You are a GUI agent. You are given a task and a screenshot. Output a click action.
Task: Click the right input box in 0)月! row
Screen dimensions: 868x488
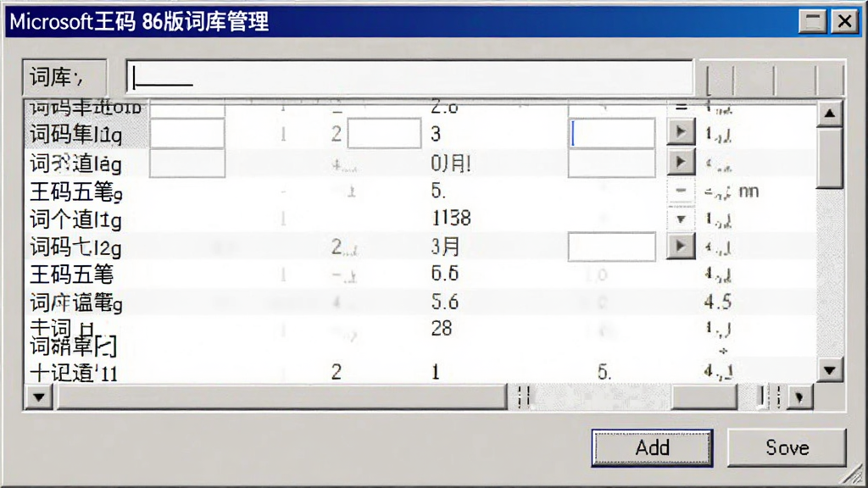(x=612, y=164)
